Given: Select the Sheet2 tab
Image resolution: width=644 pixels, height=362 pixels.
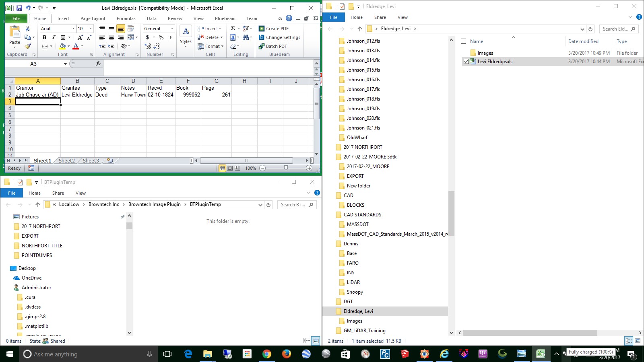Looking at the screenshot, I should pyautogui.click(x=66, y=160).
